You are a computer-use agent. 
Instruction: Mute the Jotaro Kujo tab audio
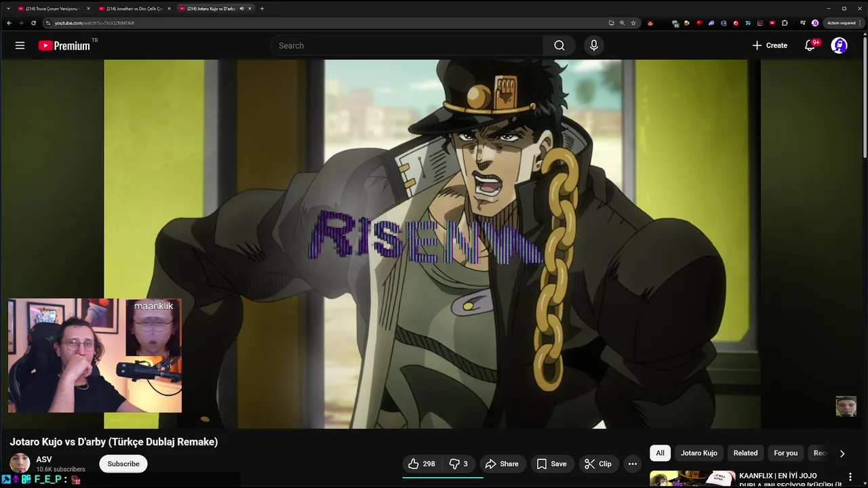242,9
